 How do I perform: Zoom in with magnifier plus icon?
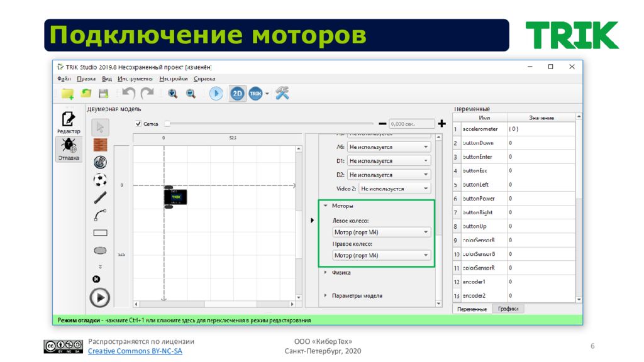coord(172,94)
